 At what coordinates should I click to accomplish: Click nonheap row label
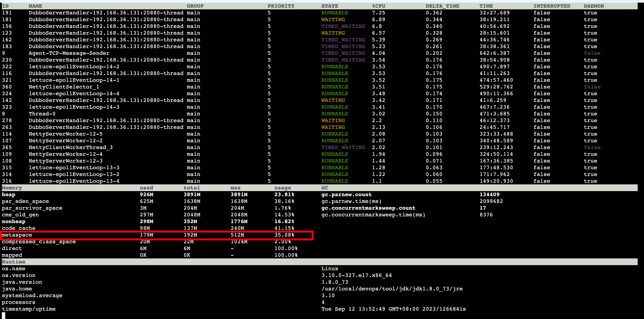click(13, 222)
